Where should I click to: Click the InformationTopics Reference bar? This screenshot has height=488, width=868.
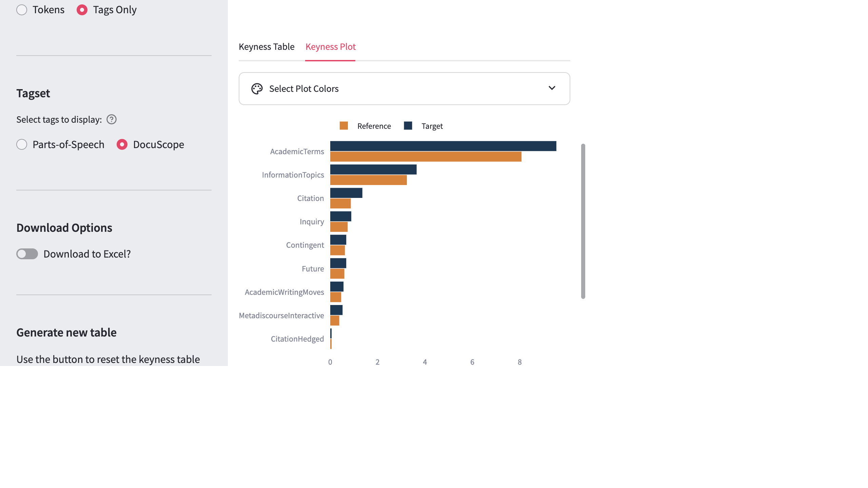[x=369, y=180]
